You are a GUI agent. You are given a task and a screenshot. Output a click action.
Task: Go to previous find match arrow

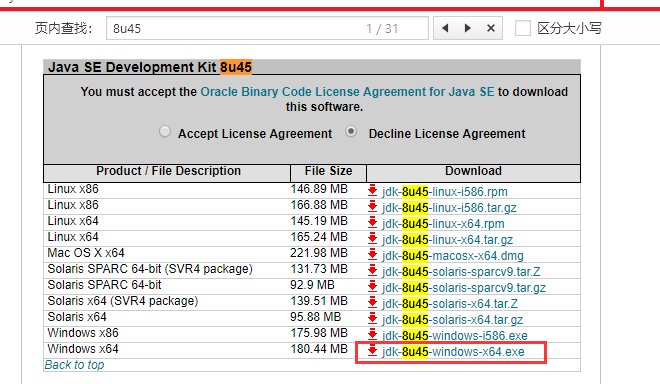445,28
